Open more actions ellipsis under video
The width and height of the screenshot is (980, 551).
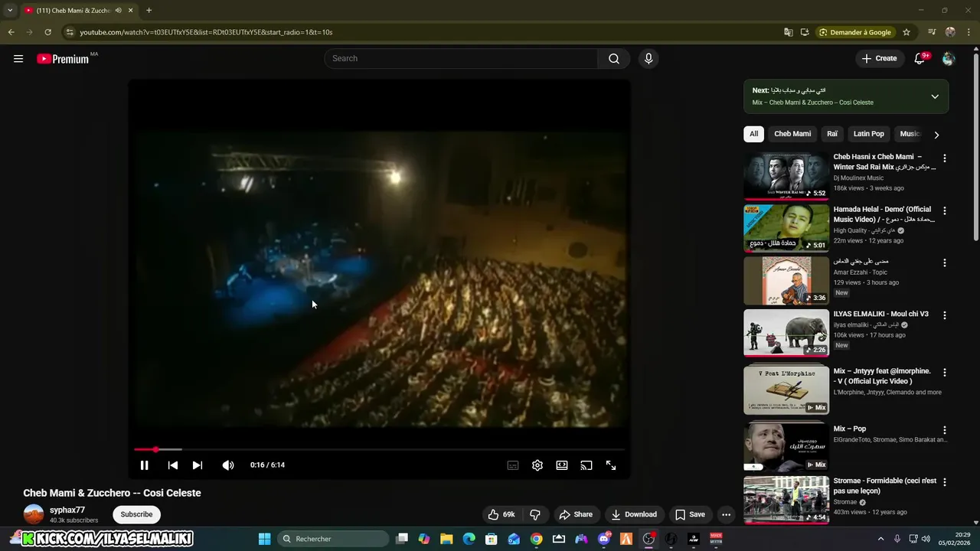pos(726,514)
